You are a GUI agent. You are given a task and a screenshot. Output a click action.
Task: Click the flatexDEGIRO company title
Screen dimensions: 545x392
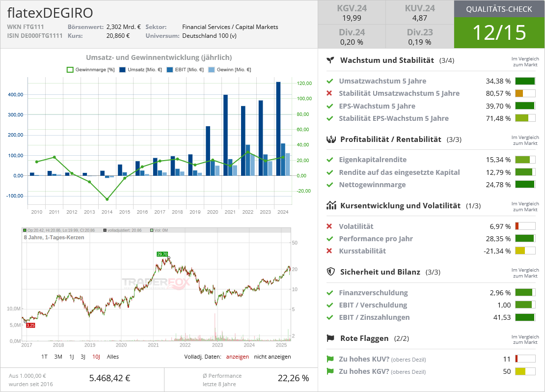(x=50, y=13)
